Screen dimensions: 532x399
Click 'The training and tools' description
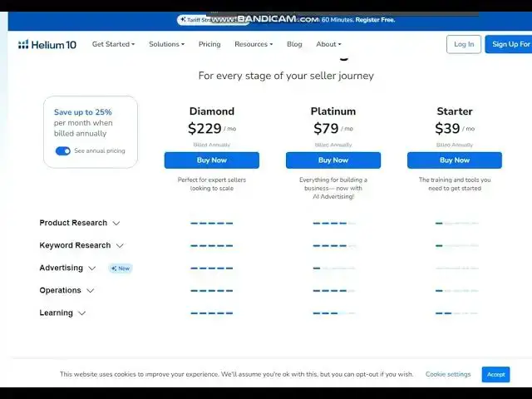[x=455, y=184]
